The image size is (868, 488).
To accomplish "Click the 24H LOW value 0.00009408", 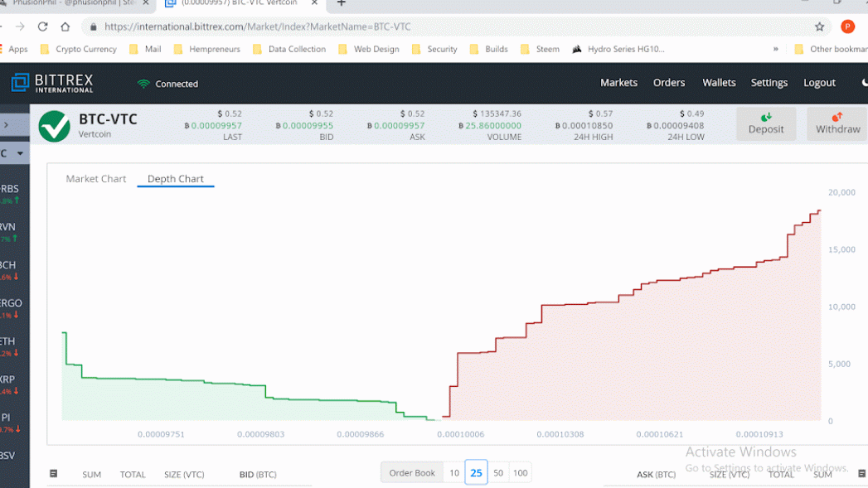I will click(676, 126).
